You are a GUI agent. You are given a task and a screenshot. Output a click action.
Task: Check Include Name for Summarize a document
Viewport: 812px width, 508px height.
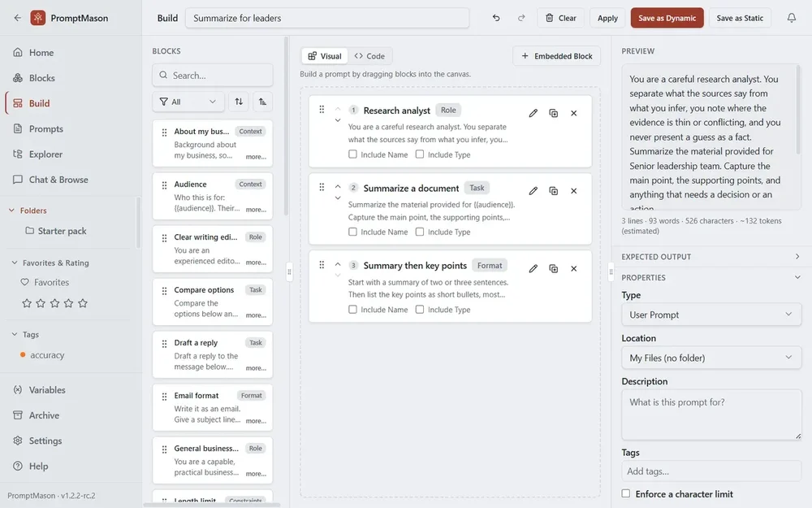click(x=352, y=232)
